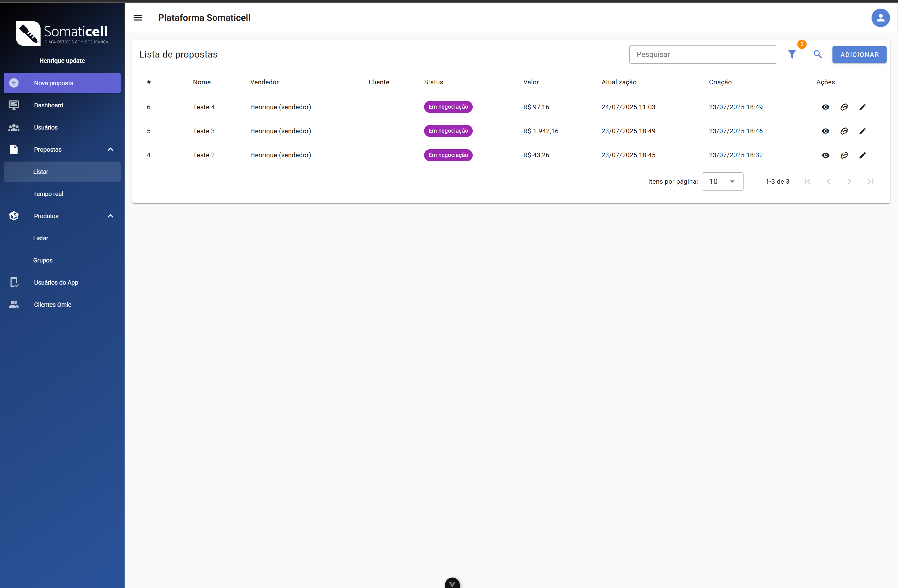
Task: Click the Clientes Omie people icon
Action: pyautogui.click(x=14, y=304)
